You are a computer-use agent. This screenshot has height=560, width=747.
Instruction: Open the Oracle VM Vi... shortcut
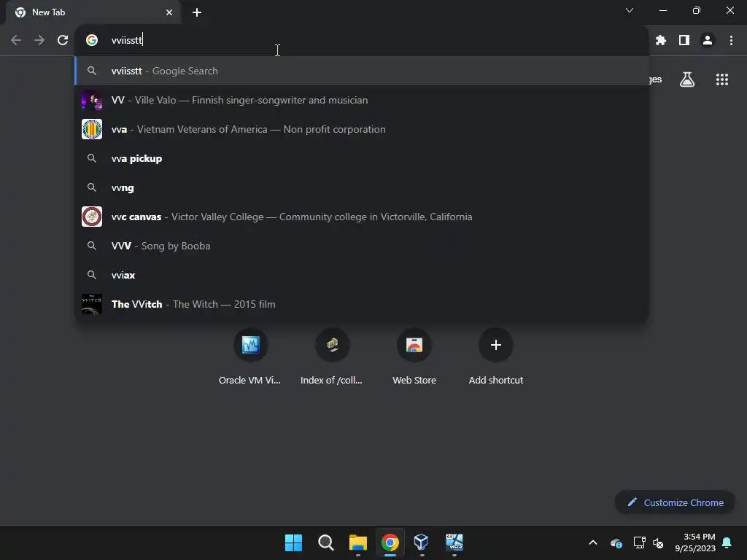(250, 356)
